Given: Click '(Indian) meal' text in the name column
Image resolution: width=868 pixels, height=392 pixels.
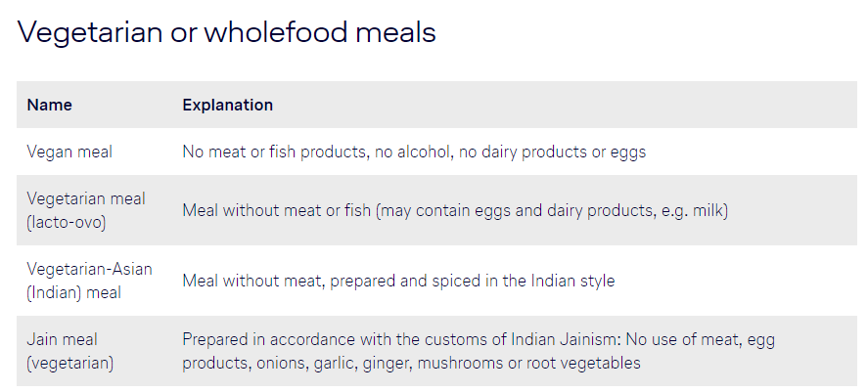Looking at the screenshot, I should pos(73,292).
